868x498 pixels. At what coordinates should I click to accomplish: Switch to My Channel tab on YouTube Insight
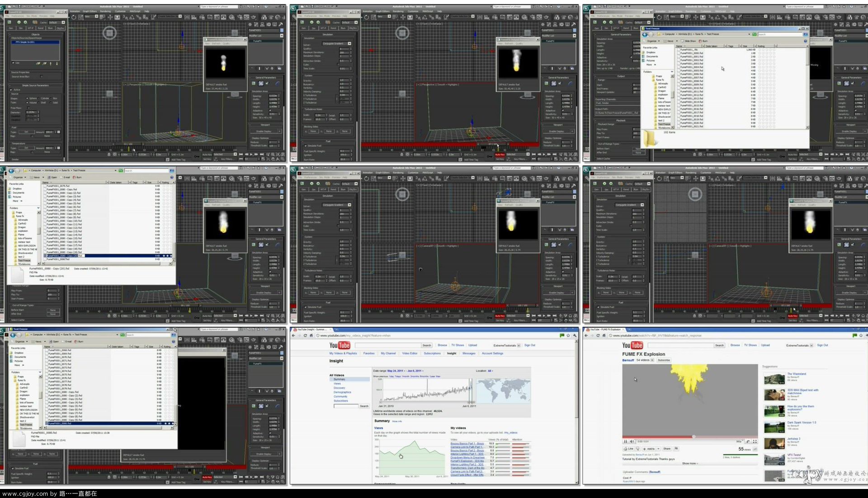(x=388, y=353)
